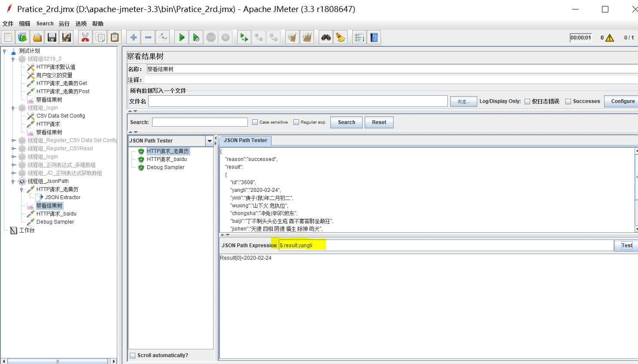Start the test with green play icon

182,38
